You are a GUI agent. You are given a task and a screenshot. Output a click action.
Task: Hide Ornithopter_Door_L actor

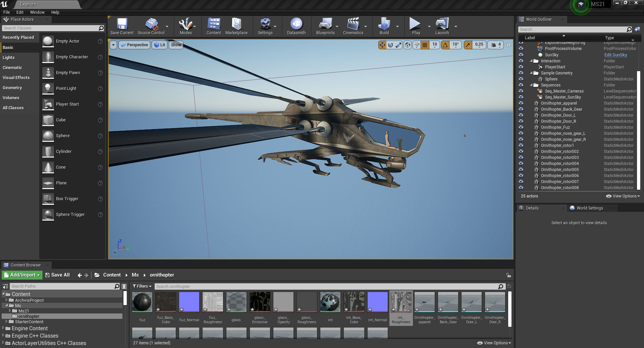[x=521, y=115]
